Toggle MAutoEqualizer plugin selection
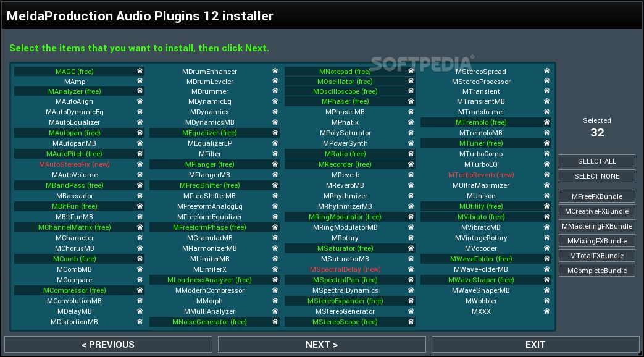 (x=74, y=122)
